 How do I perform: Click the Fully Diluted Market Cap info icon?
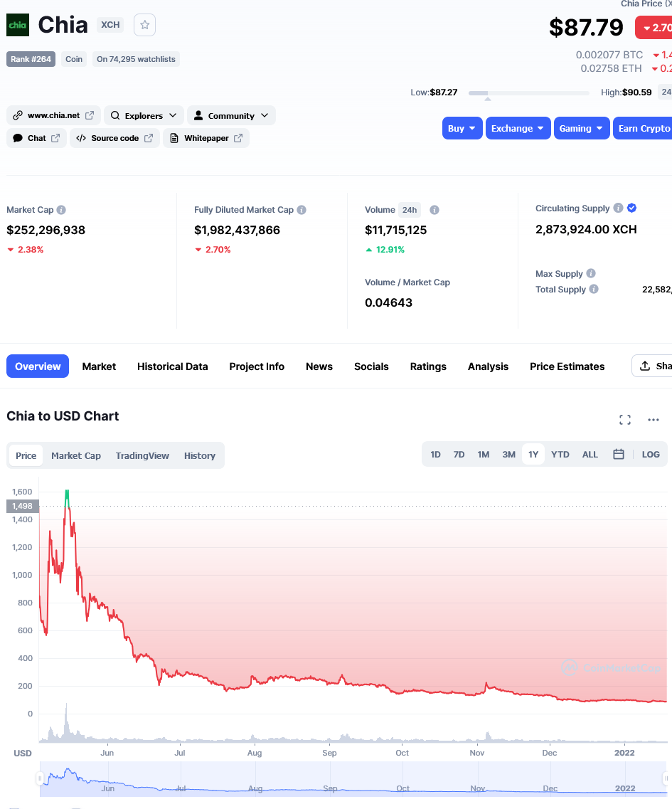(302, 210)
